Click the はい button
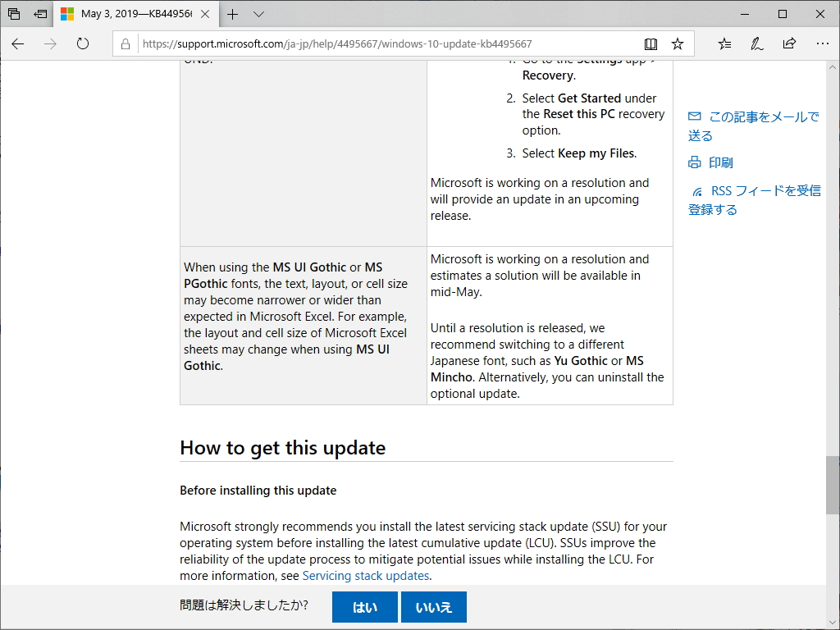Screen dimensions: 840x630 tap(365, 607)
